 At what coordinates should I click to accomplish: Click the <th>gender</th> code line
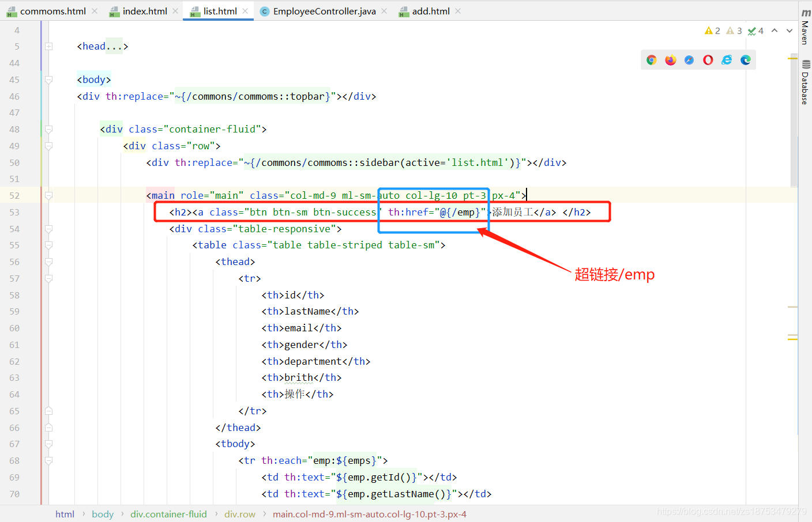coord(304,345)
